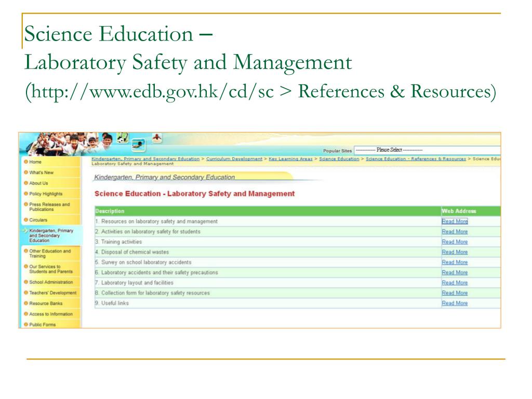Click Curriculum Development breadcrumb link
Image resolution: width=532 pixels, height=399 pixels.
234,159
